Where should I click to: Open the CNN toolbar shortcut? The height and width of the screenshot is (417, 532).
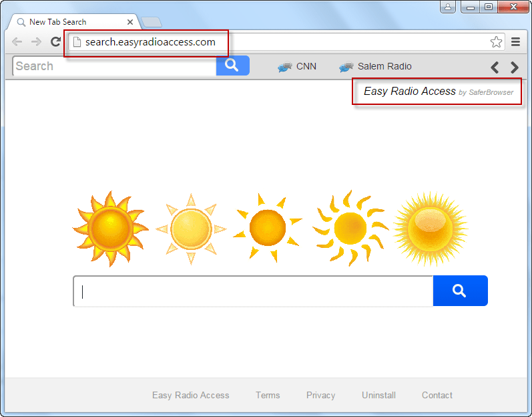(x=297, y=66)
